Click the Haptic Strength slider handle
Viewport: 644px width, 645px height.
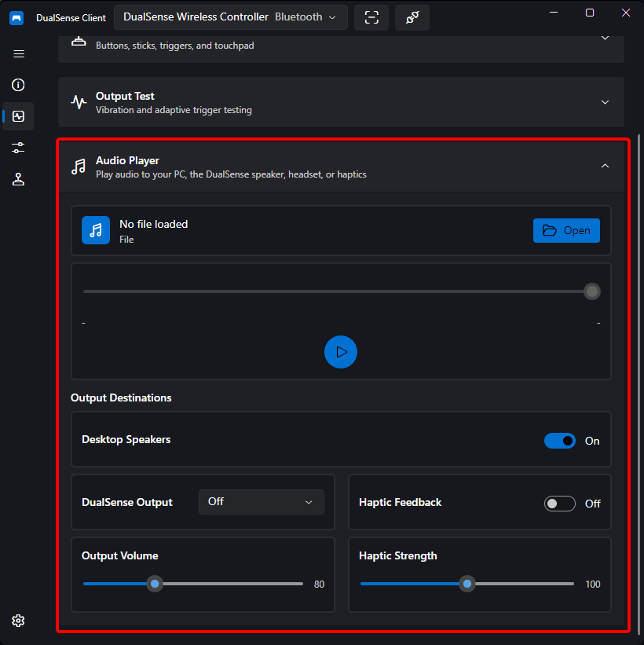[467, 584]
